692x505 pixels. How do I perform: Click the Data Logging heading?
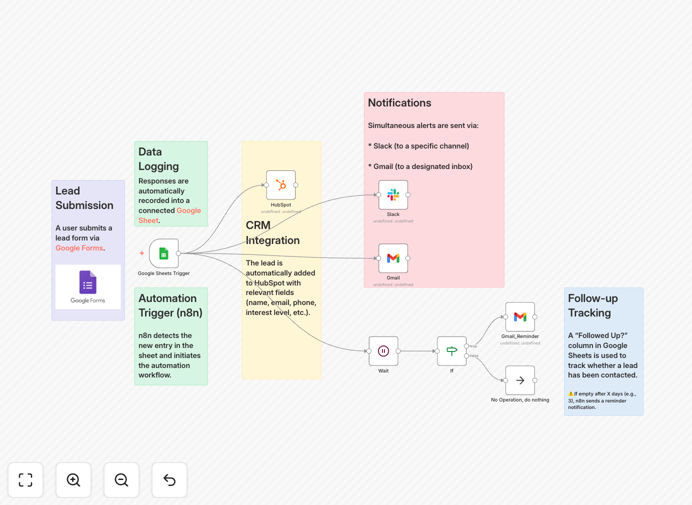pos(158,159)
